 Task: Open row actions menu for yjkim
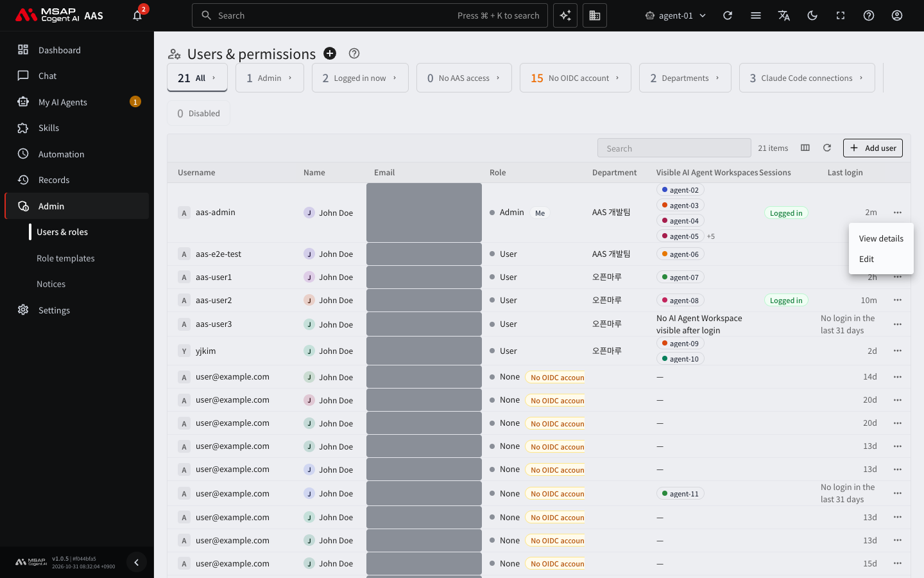[898, 351]
